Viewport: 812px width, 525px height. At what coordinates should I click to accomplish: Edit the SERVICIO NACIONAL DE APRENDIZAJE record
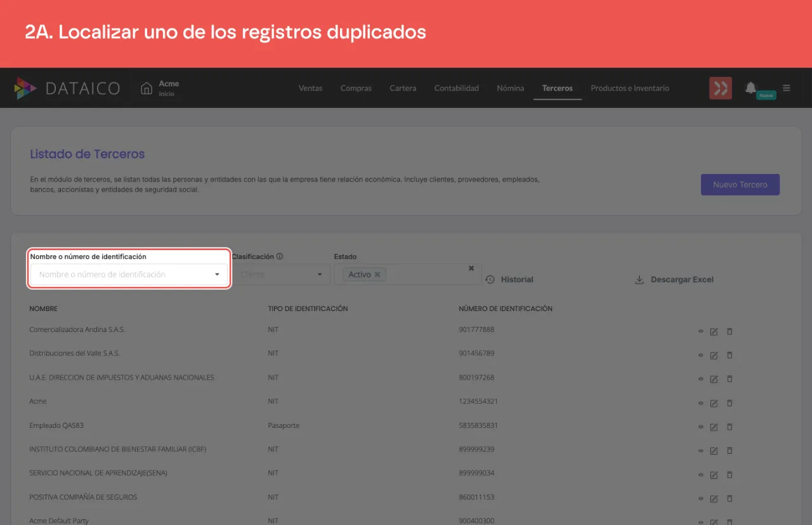coord(714,475)
